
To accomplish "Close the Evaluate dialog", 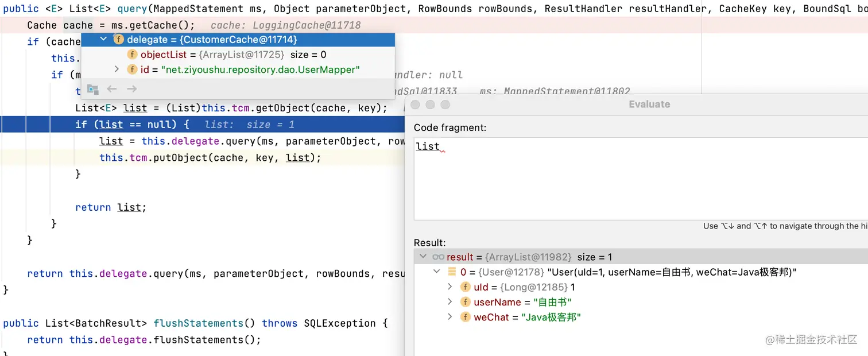I will pyautogui.click(x=415, y=105).
